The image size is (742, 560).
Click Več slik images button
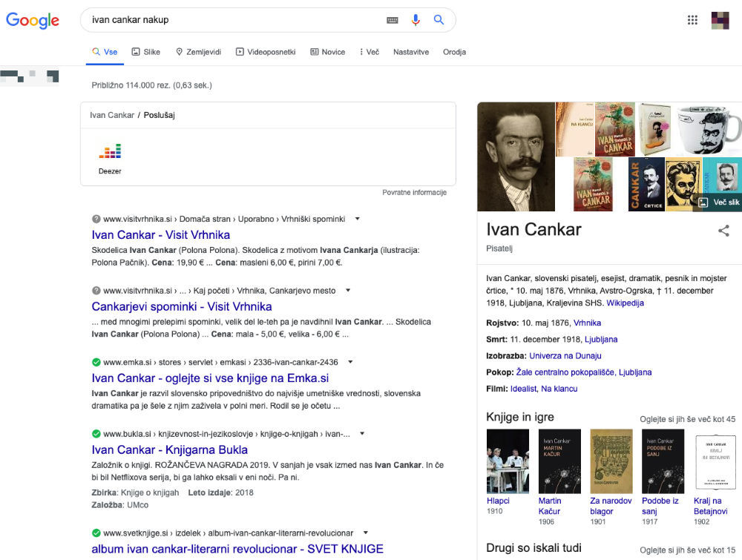719,202
